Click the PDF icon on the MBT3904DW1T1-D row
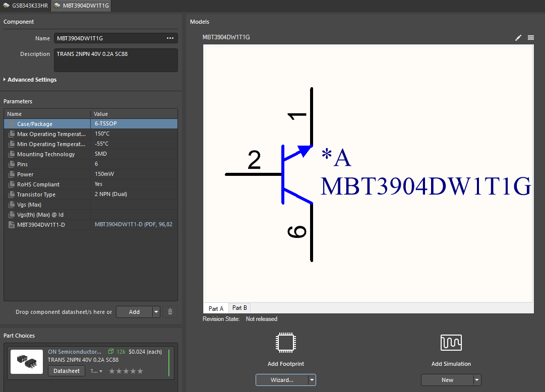Screen dimensions: 545x392 (11, 224)
